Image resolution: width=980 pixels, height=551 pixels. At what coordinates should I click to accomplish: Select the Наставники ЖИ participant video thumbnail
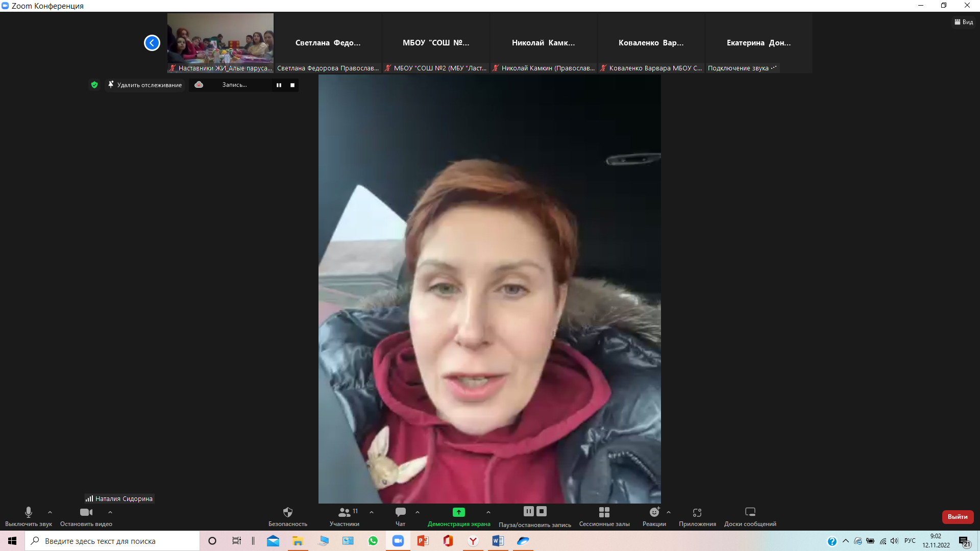pyautogui.click(x=220, y=39)
